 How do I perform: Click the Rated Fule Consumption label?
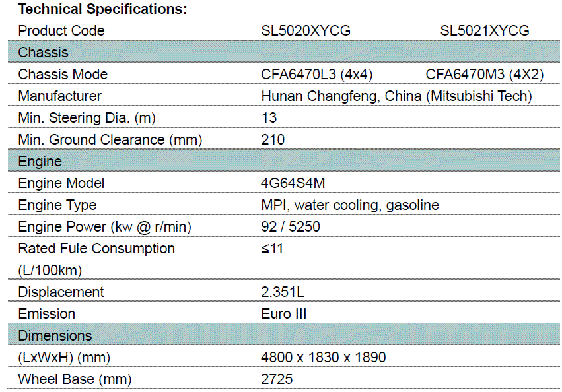(96, 249)
